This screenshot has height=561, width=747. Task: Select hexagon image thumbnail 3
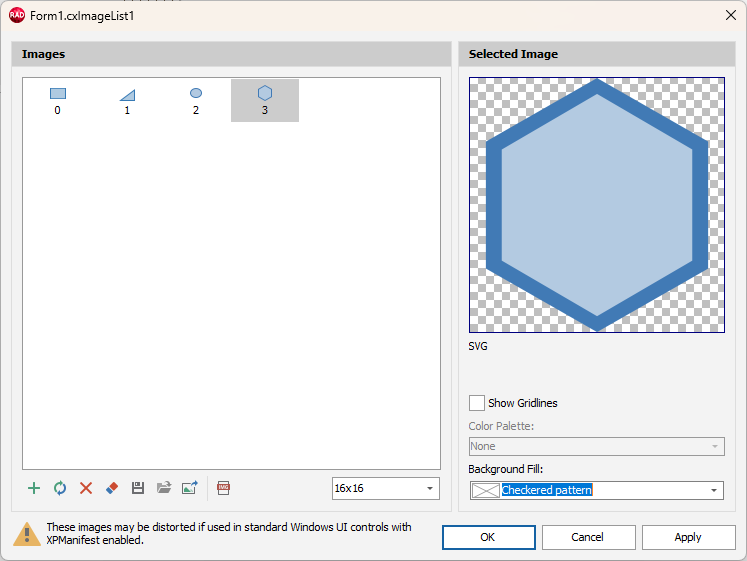(x=265, y=100)
